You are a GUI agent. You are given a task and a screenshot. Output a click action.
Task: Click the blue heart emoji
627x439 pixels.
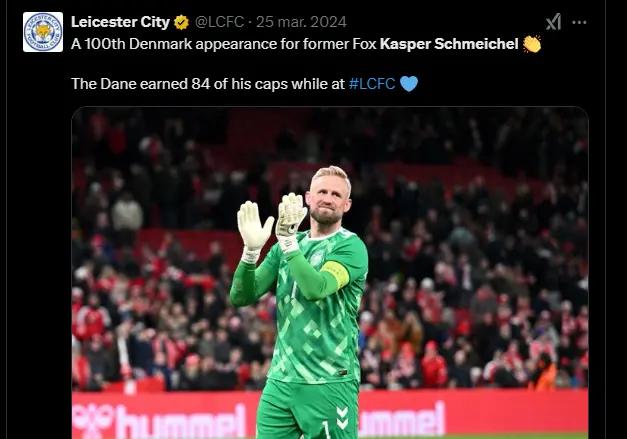[x=409, y=84]
